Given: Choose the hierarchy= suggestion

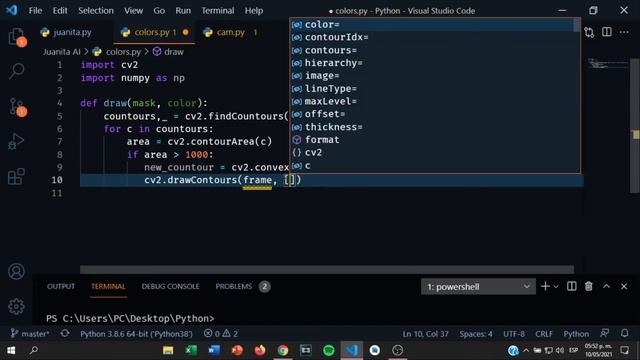Looking at the screenshot, I should click(432, 63).
